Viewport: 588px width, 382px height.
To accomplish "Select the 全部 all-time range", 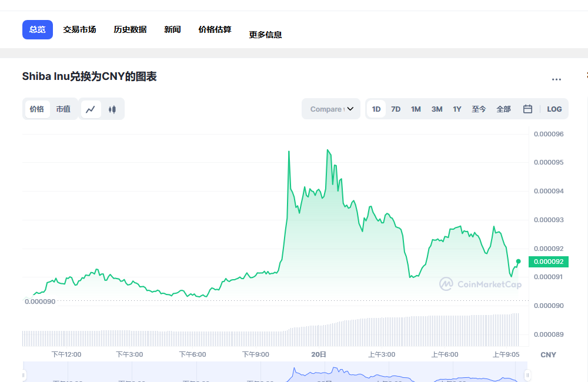I will click(504, 109).
